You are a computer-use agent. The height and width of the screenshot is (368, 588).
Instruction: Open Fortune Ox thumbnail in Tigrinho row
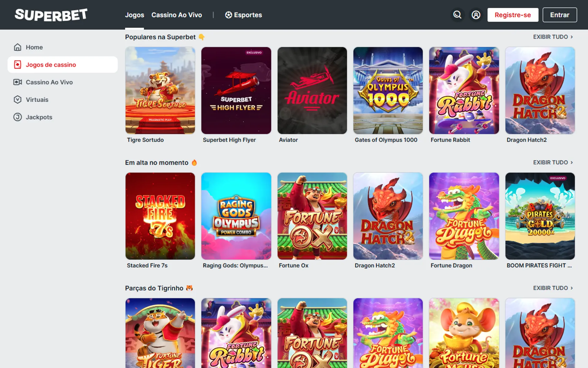coord(312,333)
